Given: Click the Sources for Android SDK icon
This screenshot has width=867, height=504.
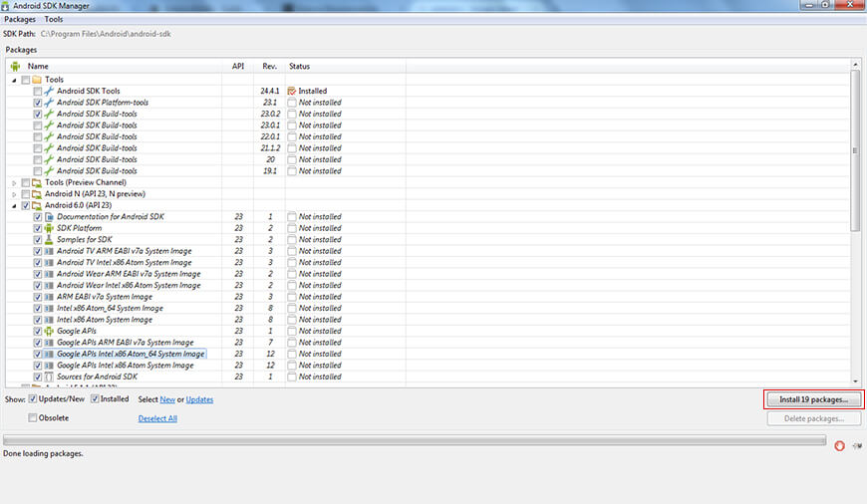Looking at the screenshot, I should tap(49, 377).
